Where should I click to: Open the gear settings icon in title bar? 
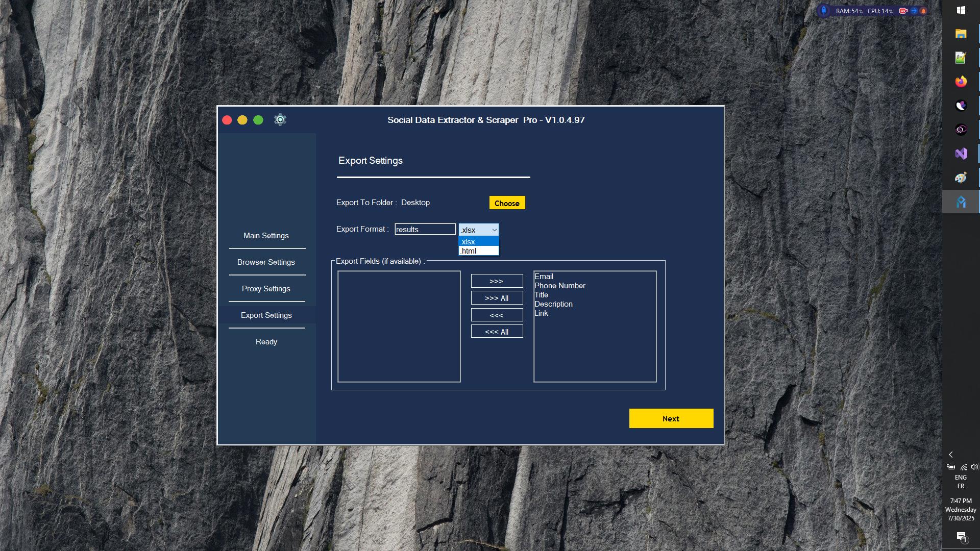pos(280,119)
